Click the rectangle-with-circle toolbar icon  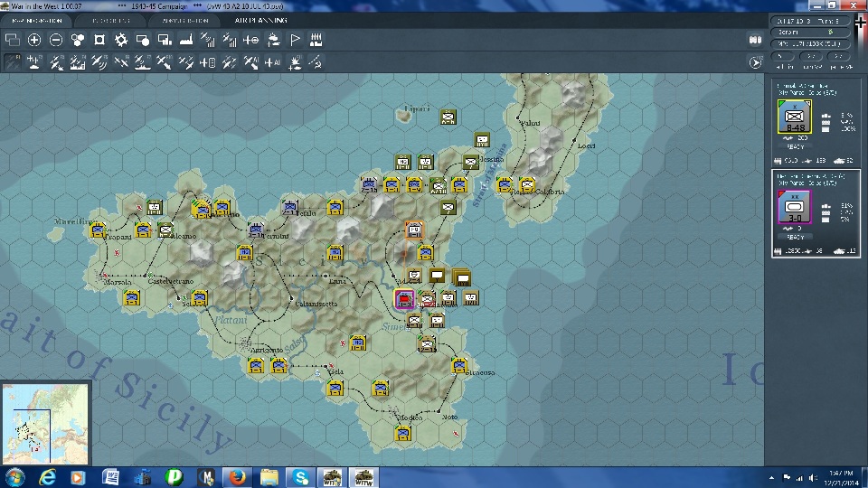(142, 40)
